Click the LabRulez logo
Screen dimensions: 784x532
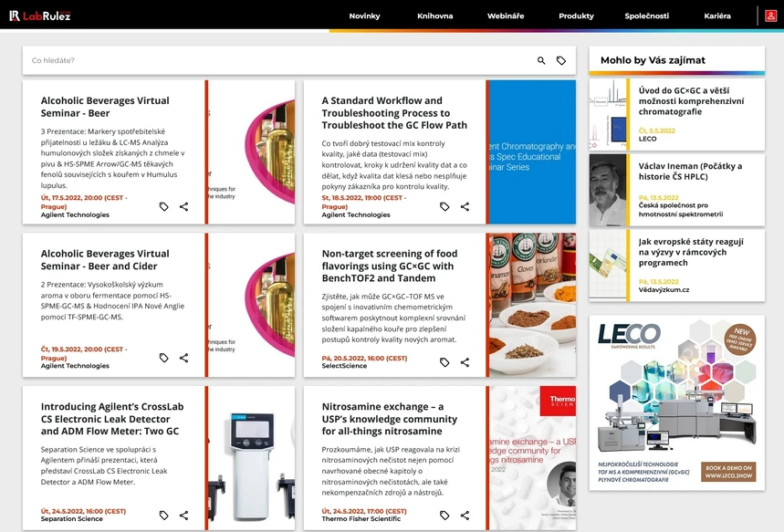[x=41, y=15]
